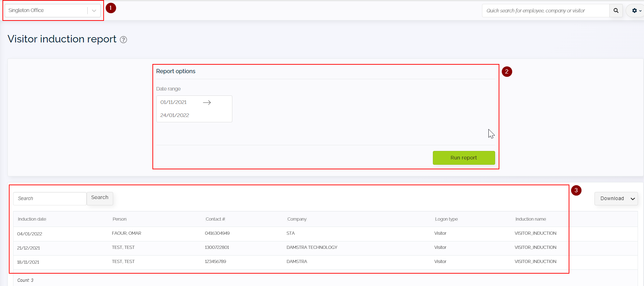Sort by Induction name column header
Image resolution: width=644 pixels, height=286 pixels.
click(530, 219)
